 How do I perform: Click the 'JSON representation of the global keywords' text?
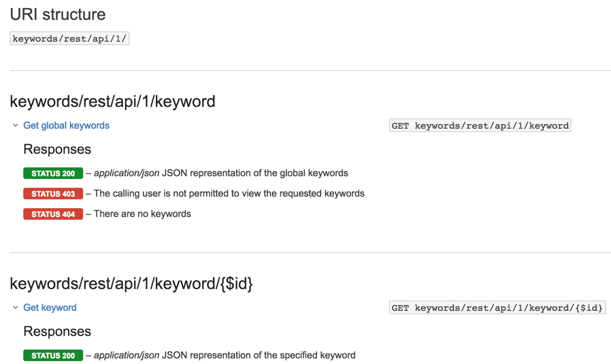[255, 173]
